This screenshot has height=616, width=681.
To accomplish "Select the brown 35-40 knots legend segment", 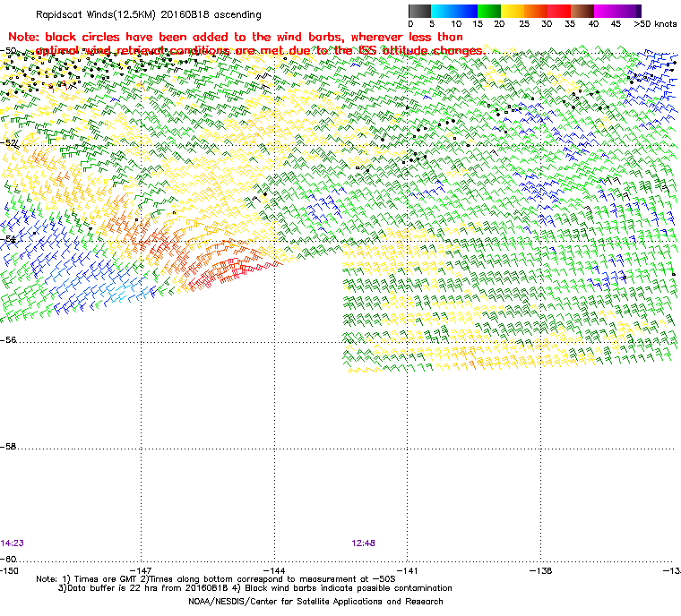I will click(582, 11).
